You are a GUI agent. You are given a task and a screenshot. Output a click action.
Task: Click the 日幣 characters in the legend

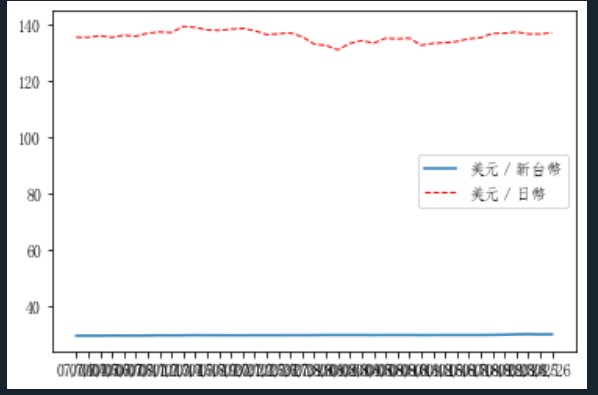pyautogui.click(x=531, y=194)
